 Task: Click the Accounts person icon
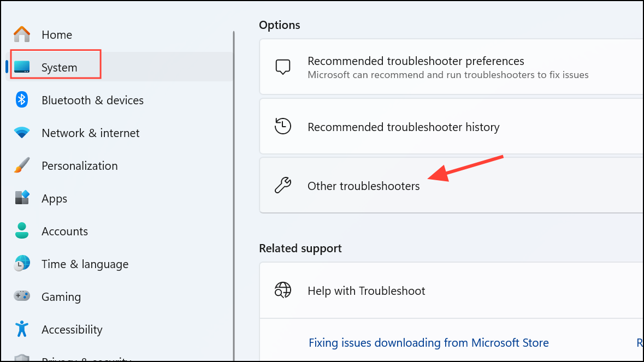tap(22, 230)
